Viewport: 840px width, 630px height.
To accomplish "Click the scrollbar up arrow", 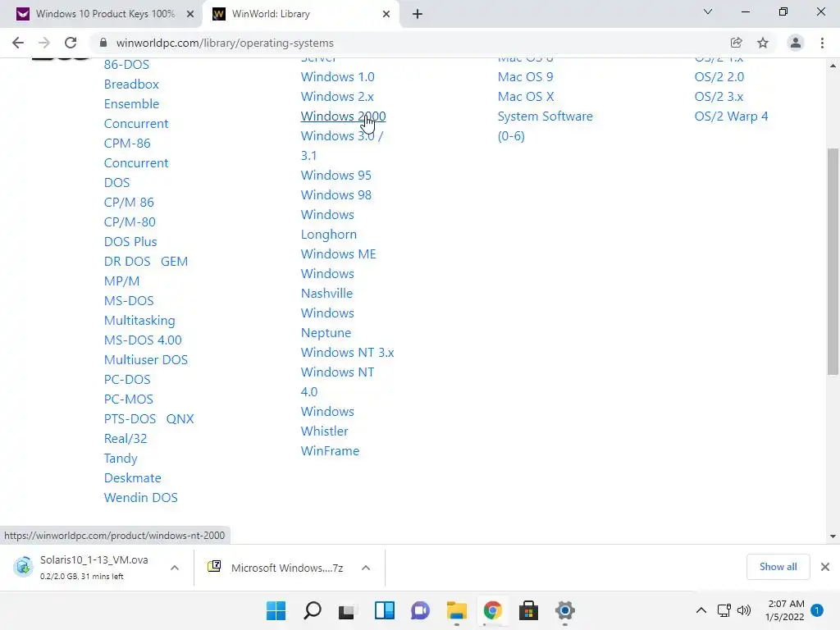I will tap(833, 66).
